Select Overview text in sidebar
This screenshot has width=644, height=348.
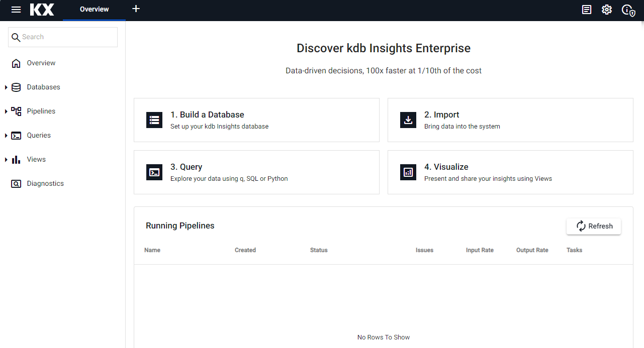coord(41,63)
